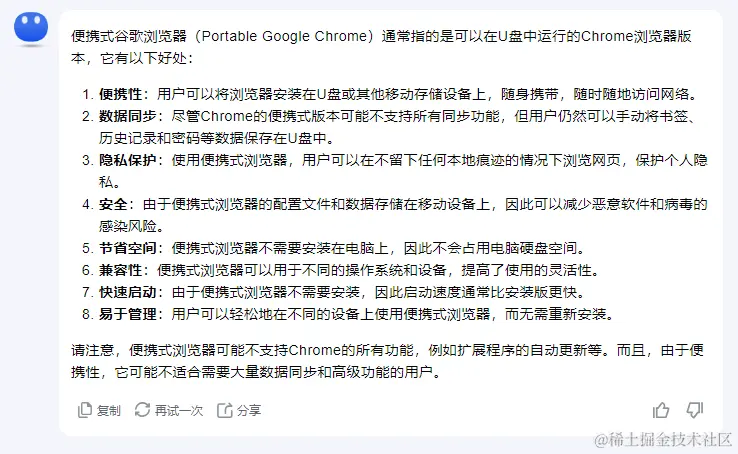Click the bold 隐私保护 heading in item 3
738x454 pixels.
127,160
